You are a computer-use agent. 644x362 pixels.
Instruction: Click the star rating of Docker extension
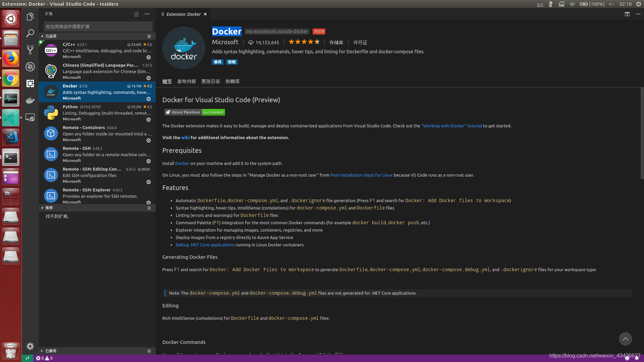click(304, 42)
